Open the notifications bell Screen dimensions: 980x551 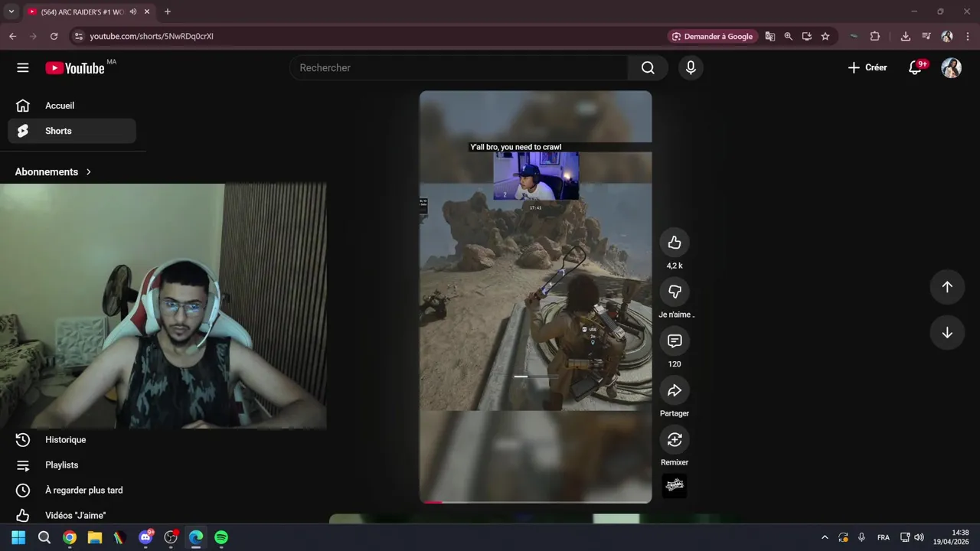point(915,67)
